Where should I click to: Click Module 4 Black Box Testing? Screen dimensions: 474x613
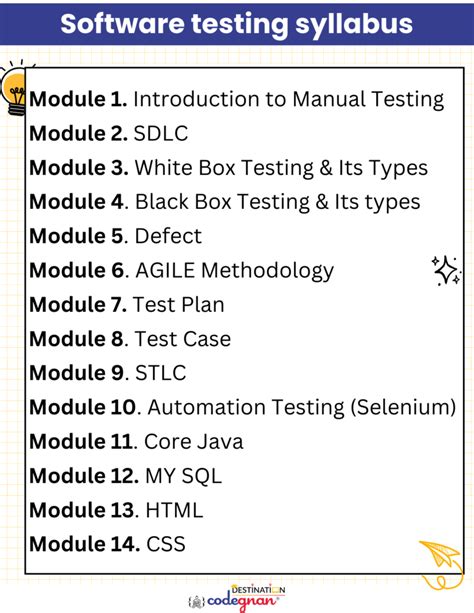click(225, 202)
